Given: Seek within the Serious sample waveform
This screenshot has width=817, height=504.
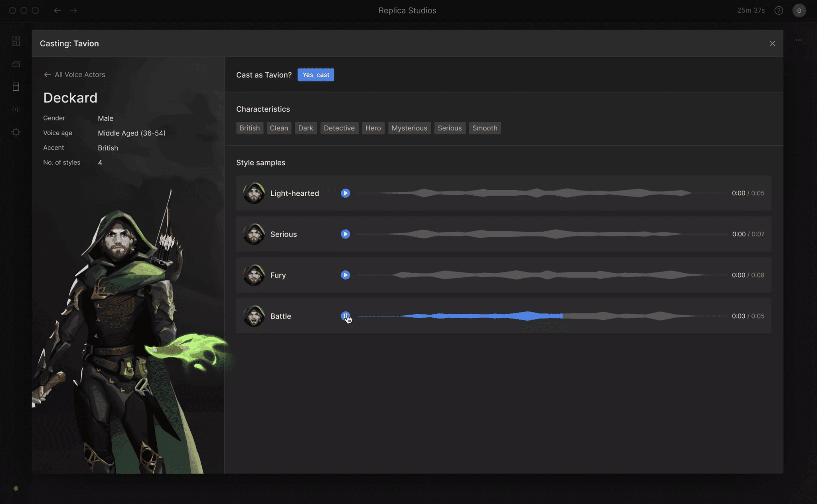Looking at the screenshot, I should (x=539, y=234).
